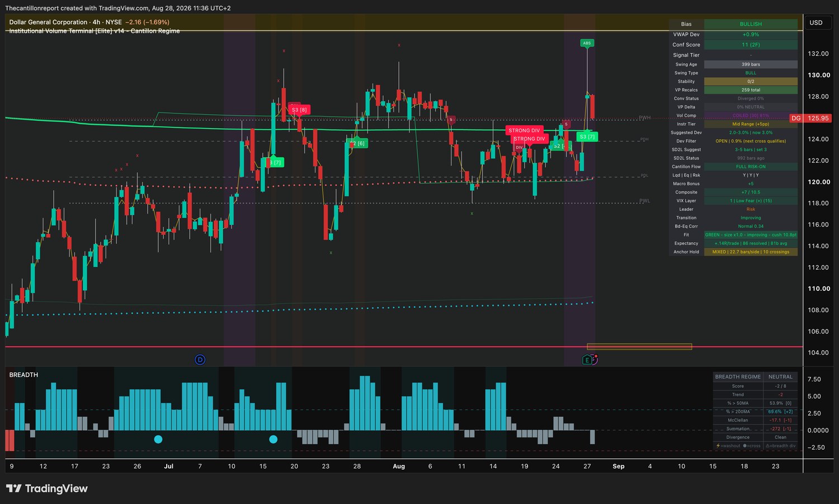Image resolution: width=839 pixels, height=504 pixels.
Task: Click the orange zone box near 104.00
Action: point(639,347)
